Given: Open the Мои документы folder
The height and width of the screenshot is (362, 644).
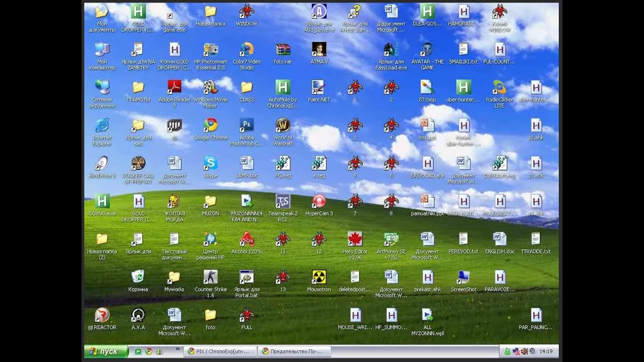Looking at the screenshot, I should (102, 18).
